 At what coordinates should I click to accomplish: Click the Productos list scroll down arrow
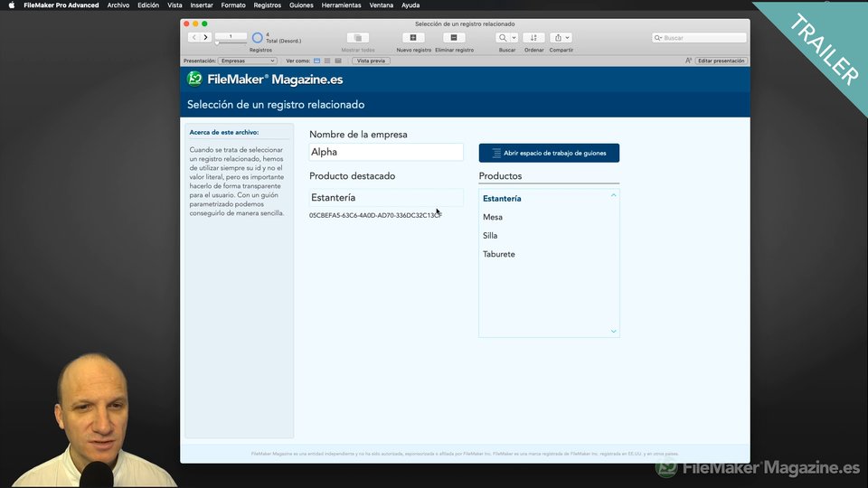coord(613,331)
